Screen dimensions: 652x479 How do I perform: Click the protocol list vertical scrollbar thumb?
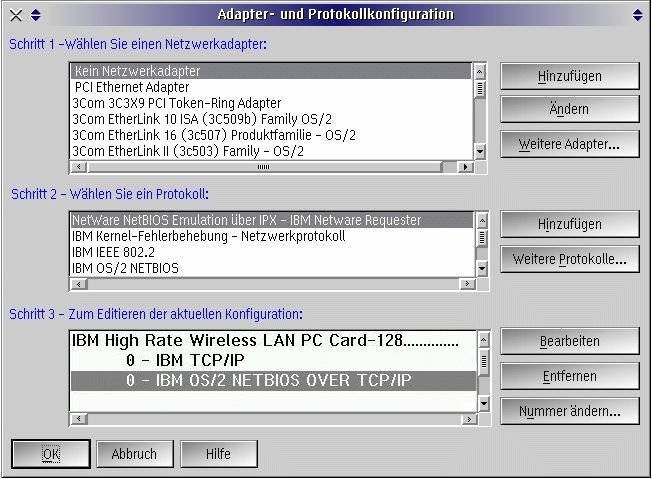point(482,238)
